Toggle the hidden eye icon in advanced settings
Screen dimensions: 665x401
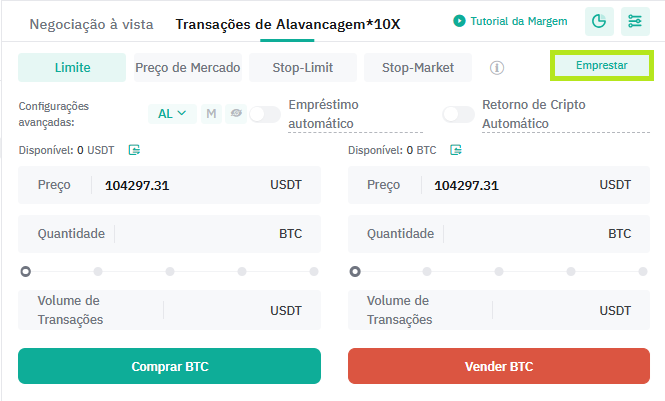tap(236, 114)
